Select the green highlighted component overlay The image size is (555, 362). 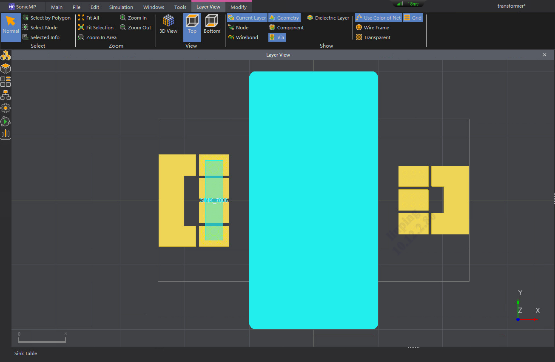click(214, 200)
